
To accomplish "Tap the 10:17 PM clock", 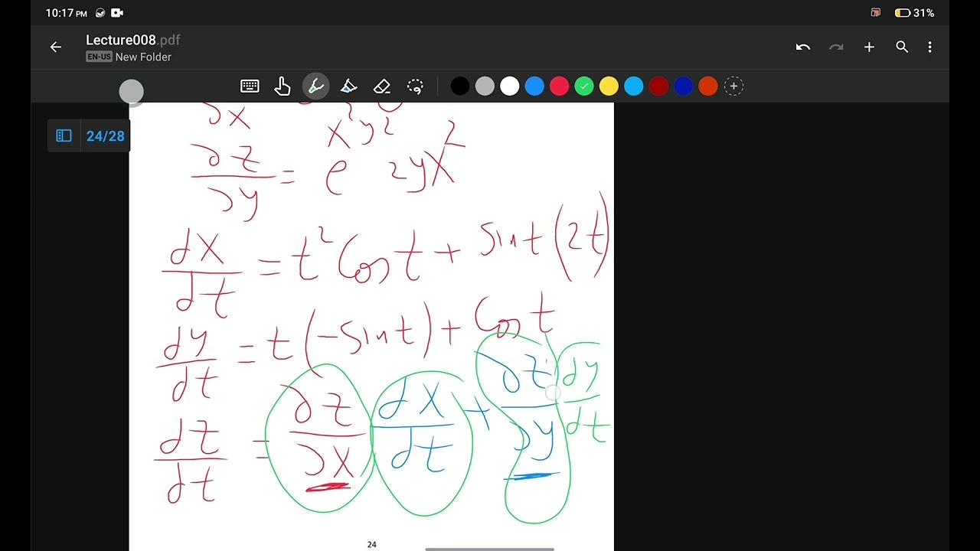I will coord(67,13).
